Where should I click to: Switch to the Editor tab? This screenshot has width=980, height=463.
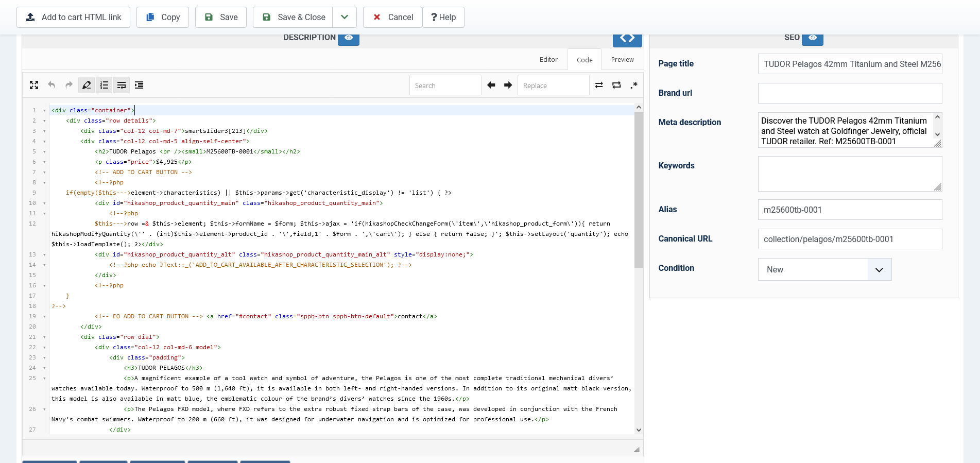[548, 60]
